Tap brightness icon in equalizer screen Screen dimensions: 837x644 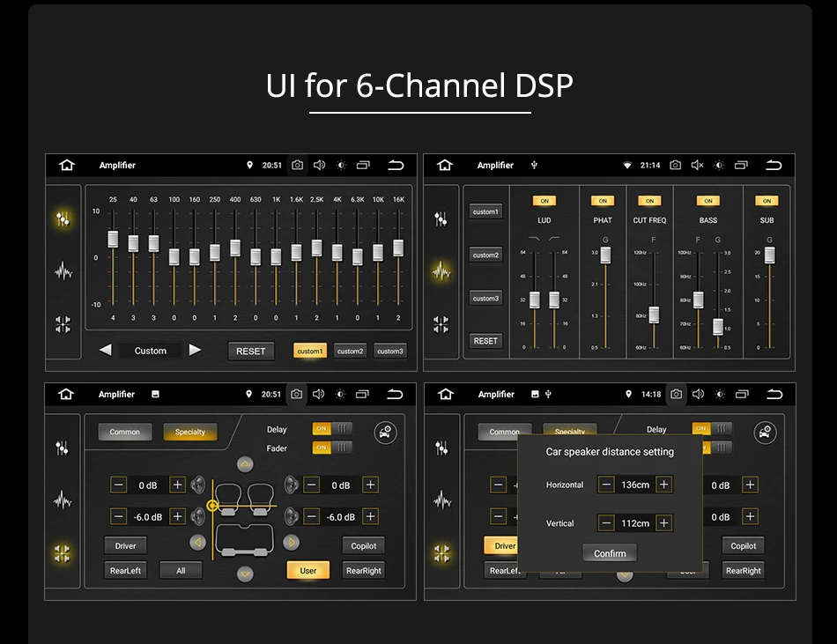(341, 165)
